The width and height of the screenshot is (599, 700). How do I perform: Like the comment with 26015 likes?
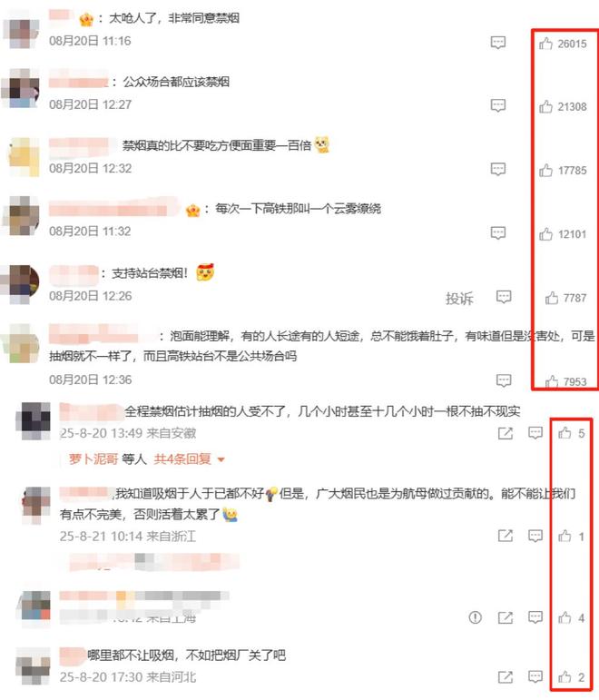click(x=545, y=44)
